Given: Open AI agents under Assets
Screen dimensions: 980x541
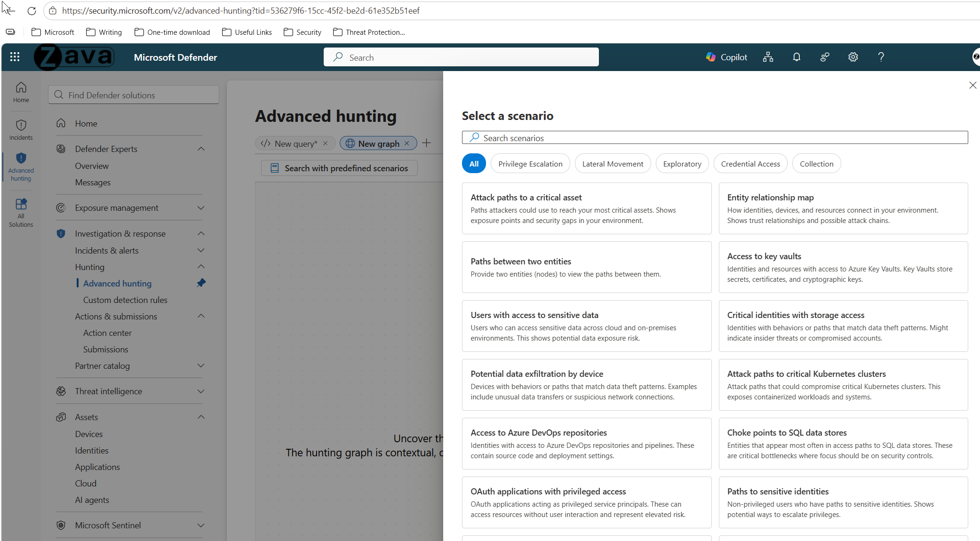Looking at the screenshot, I should (x=92, y=500).
